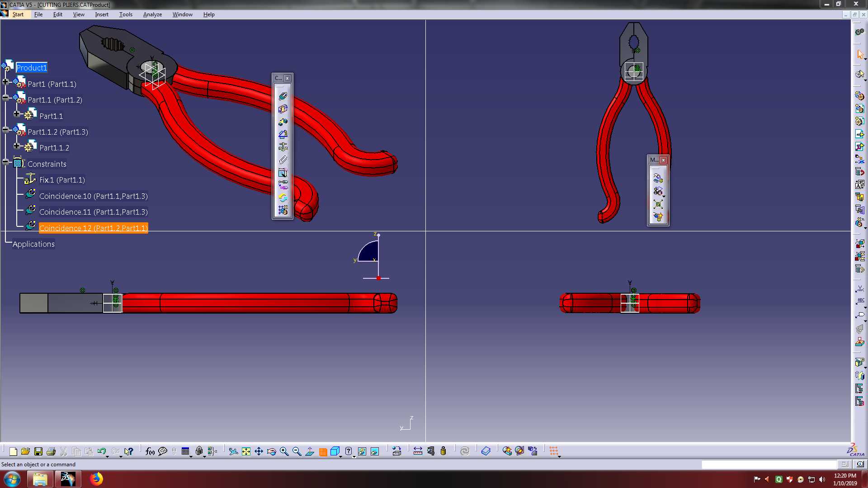Select the Snap tool in Move toolbar
This screenshot has width=868, height=488.
658,191
